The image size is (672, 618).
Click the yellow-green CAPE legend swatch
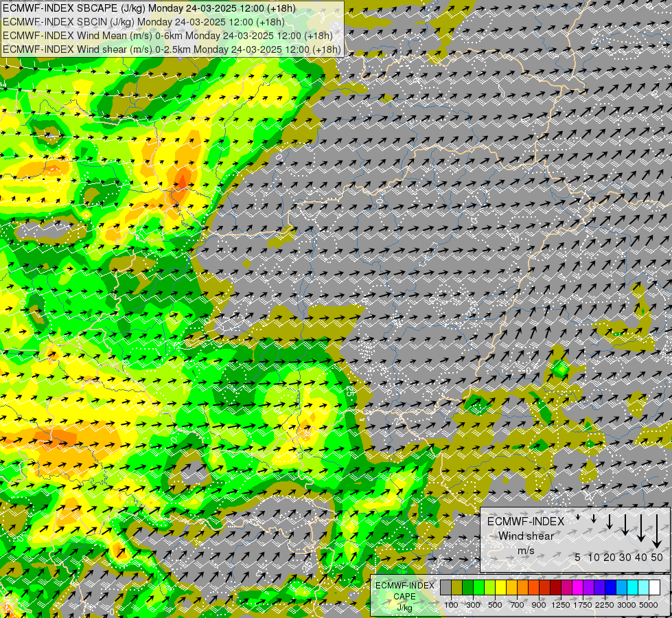[x=490, y=587]
